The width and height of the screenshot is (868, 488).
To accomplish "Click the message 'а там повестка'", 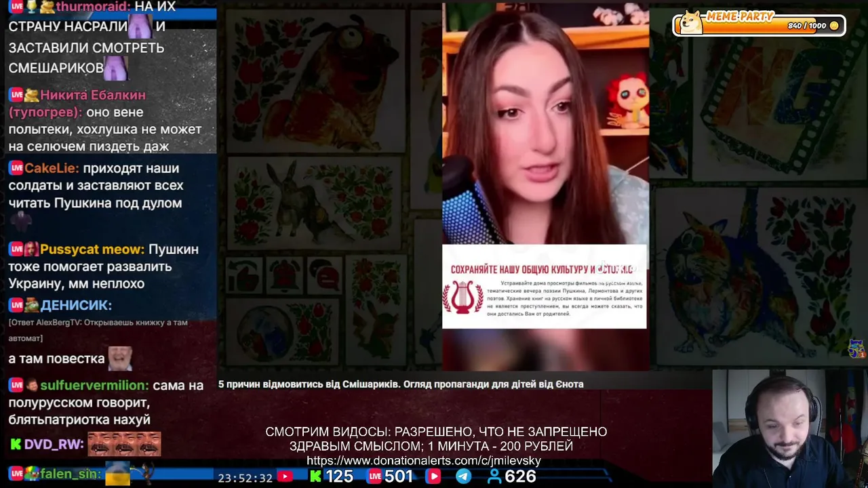I will point(56,359).
